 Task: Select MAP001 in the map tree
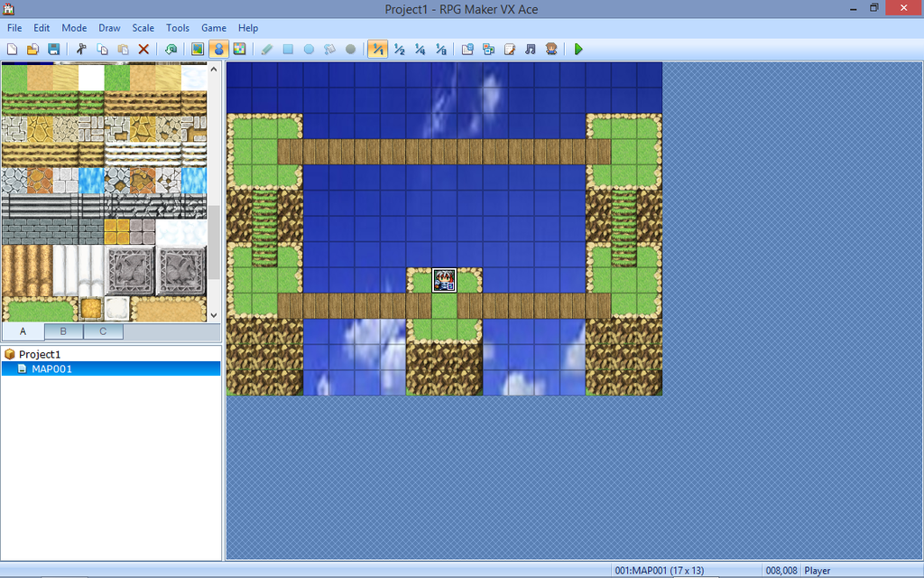[x=51, y=368]
